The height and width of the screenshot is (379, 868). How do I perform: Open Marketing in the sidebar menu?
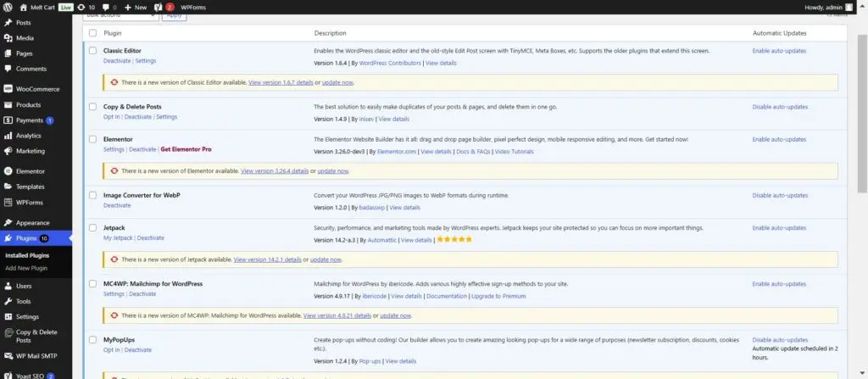(30, 151)
